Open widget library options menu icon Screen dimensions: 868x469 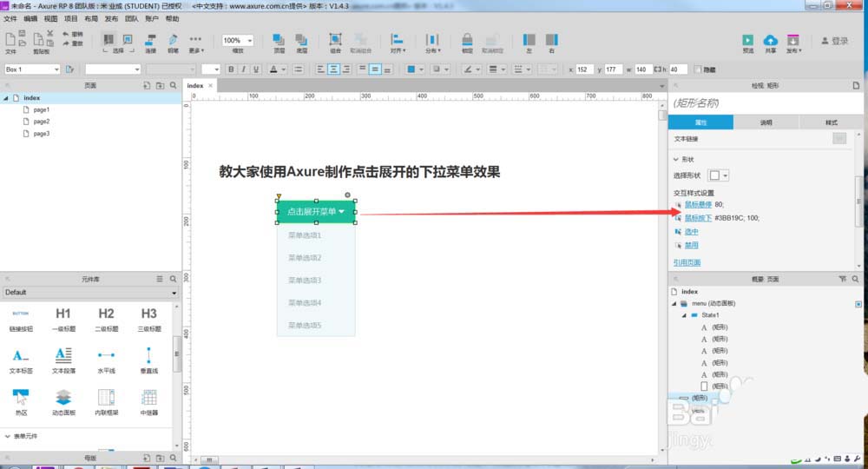160,279
